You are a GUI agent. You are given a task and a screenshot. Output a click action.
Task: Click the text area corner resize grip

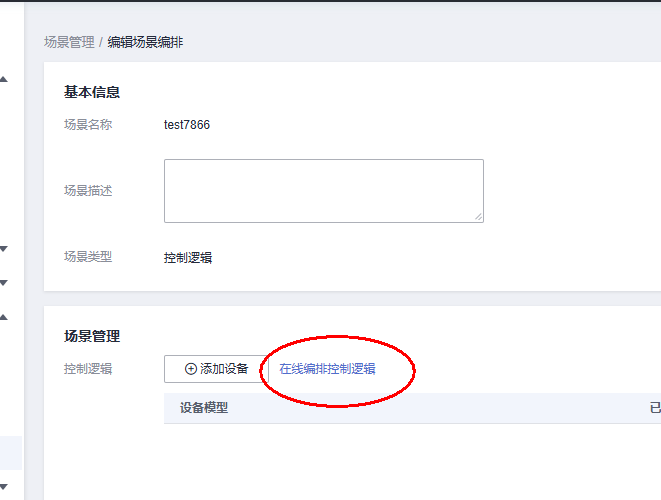point(478,217)
